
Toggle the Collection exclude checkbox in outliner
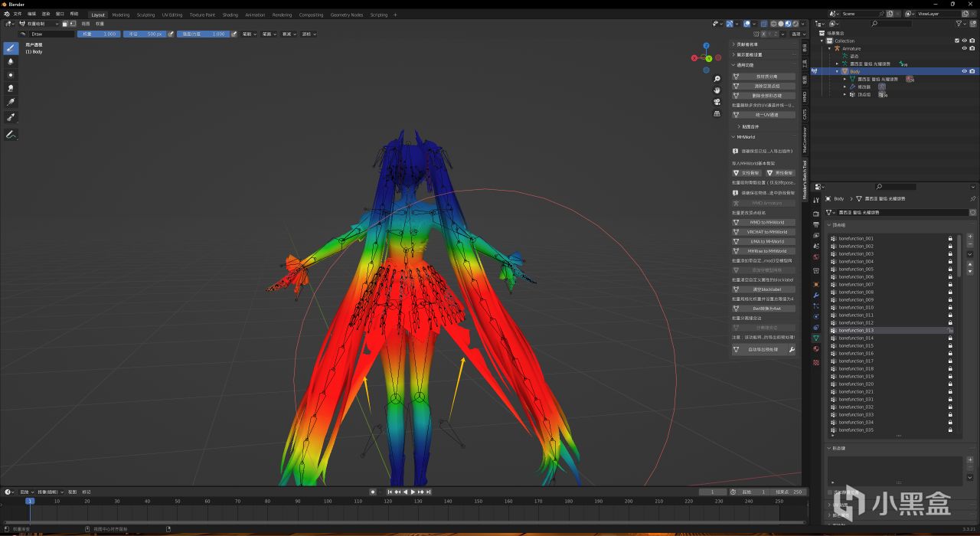(x=957, y=41)
